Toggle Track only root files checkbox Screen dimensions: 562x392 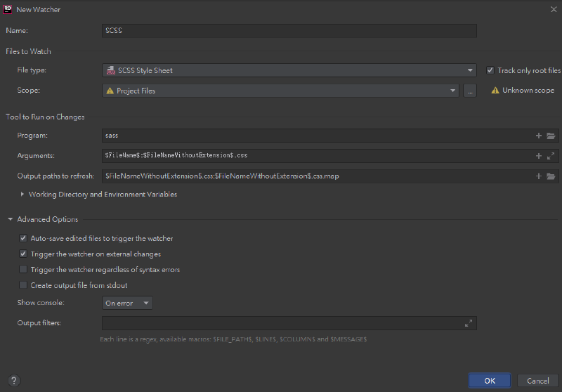[490, 70]
